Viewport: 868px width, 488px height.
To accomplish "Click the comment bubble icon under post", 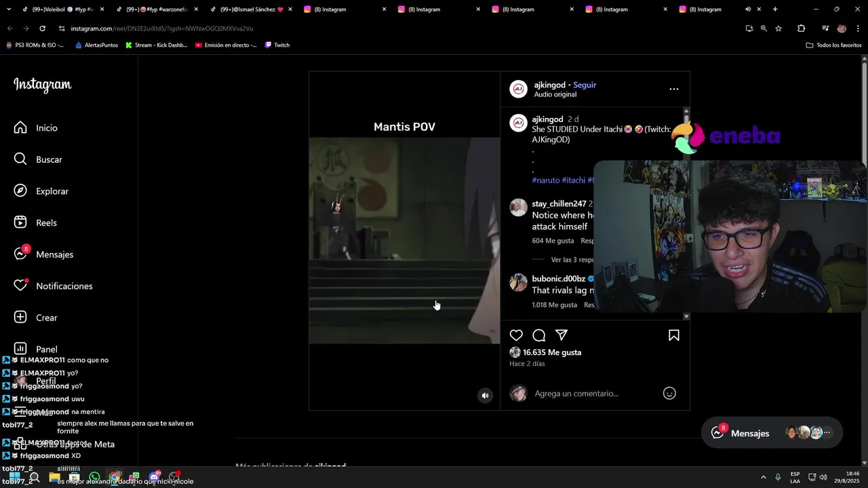I will point(538,335).
